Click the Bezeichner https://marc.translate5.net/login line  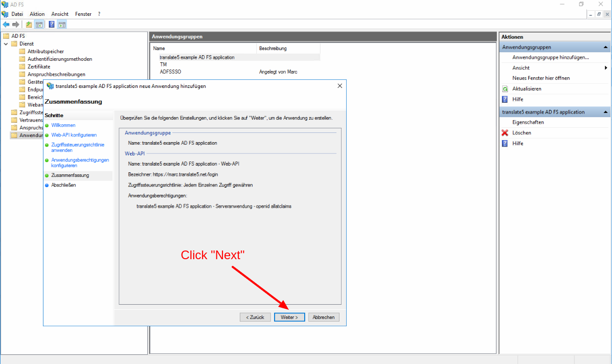173,174
